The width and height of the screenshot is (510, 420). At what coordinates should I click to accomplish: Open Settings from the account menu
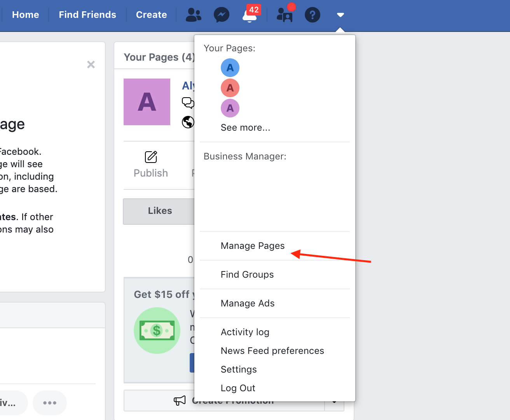tap(239, 369)
